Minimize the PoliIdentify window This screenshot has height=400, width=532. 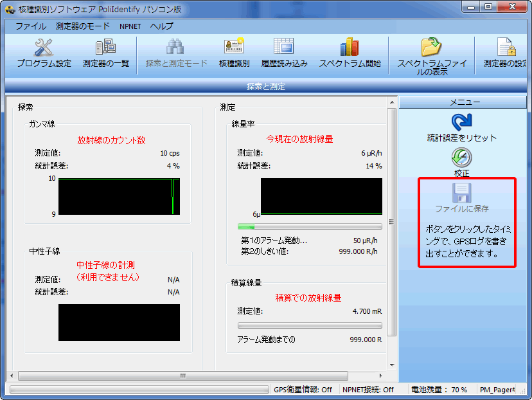point(470,7)
